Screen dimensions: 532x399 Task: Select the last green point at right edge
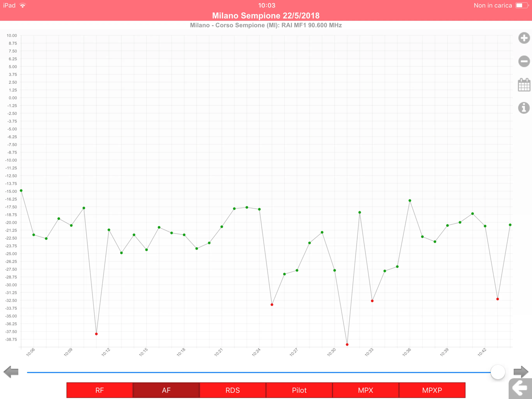coord(510,225)
